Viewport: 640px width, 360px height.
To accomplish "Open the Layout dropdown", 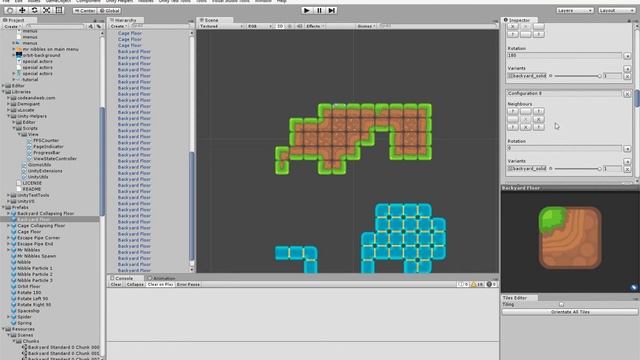I will 616,10.
